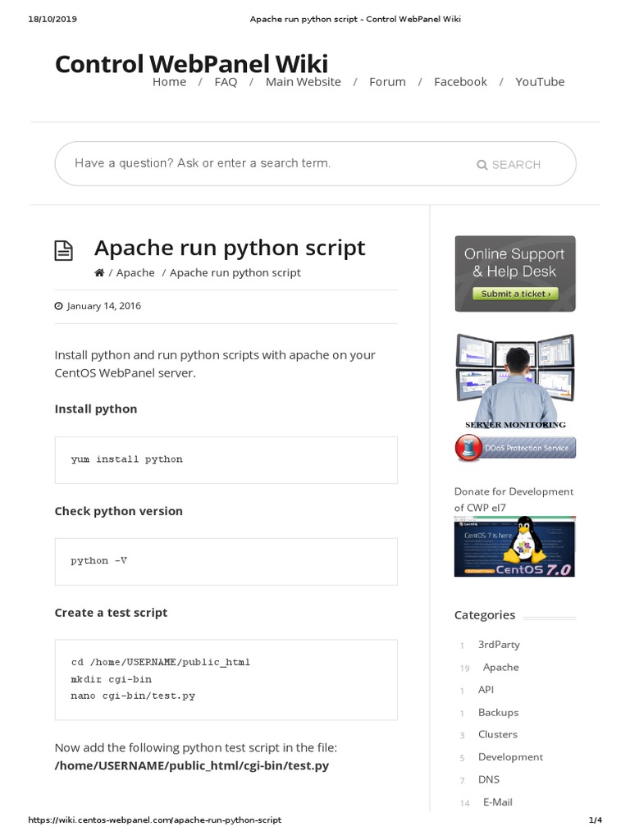Viewport: 630px width, 840px height.
Task: Click the Control WebPanel Wiki site title
Action: click(x=191, y=63)
